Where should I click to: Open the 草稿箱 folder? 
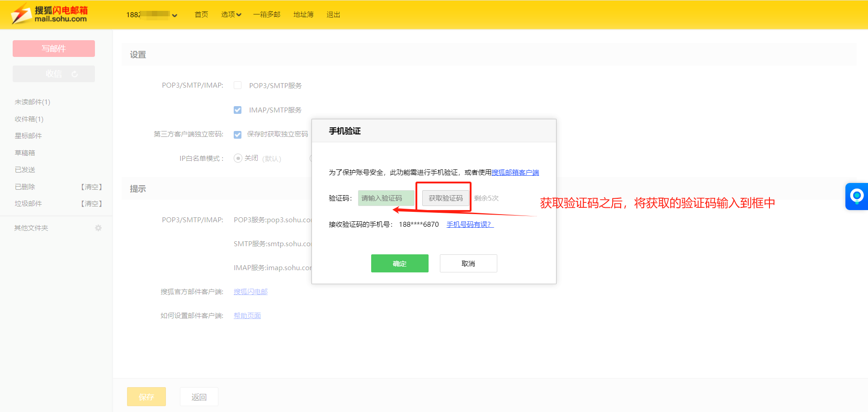(x=25, y=153)
